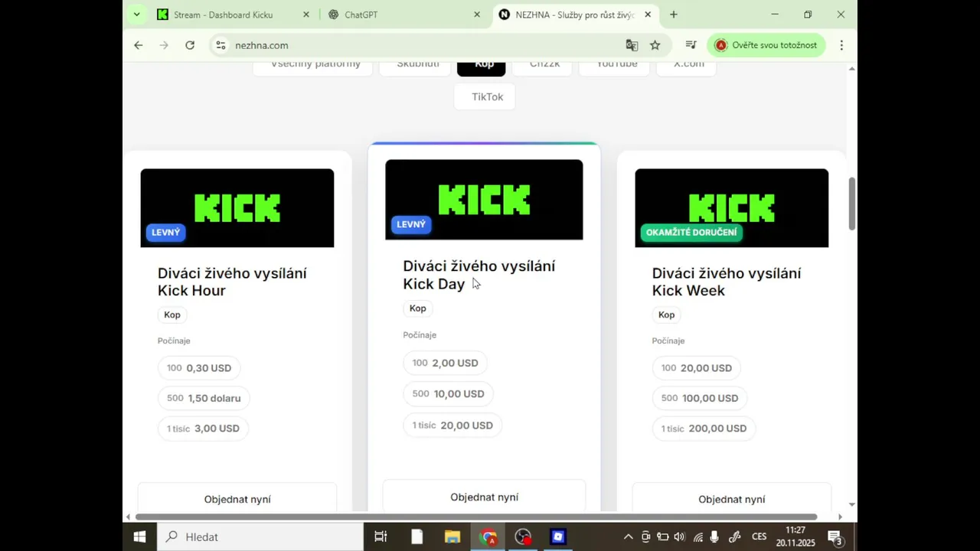Click the microphone tray icon
This screenshot has width=980, height=551.
[x=714, y=536]
